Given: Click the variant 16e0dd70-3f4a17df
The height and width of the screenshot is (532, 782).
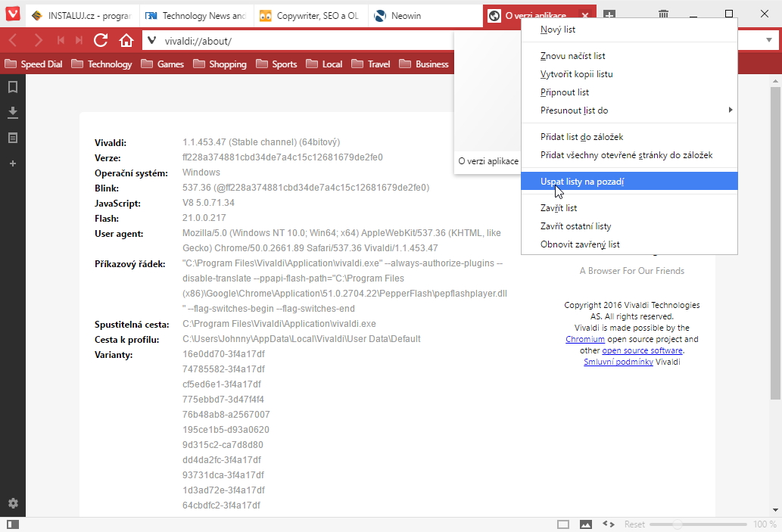Looking at the screenshot, I should (x=223, y=354).
